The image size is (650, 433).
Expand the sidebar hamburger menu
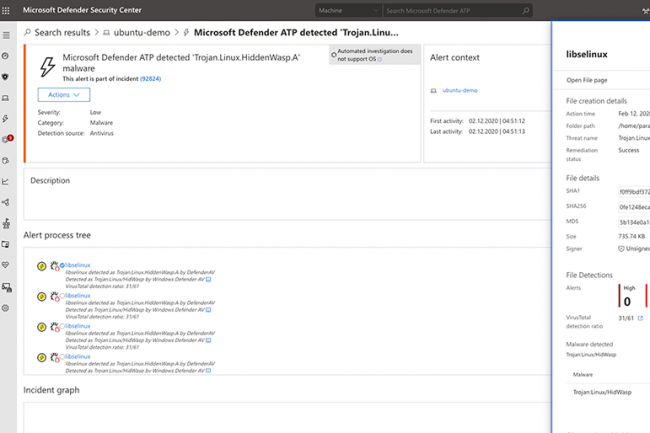click(x=6, y=35)
